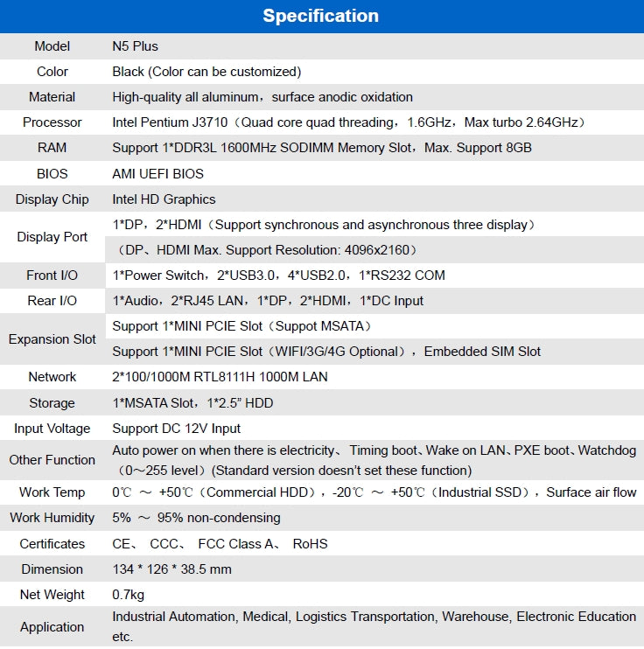
Task: Select the Net Weight 0.7kg value
Action: coord(129,595)
